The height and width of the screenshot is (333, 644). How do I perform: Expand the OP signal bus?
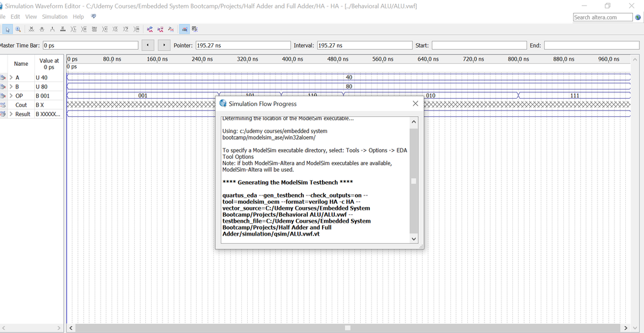[11, 96]
